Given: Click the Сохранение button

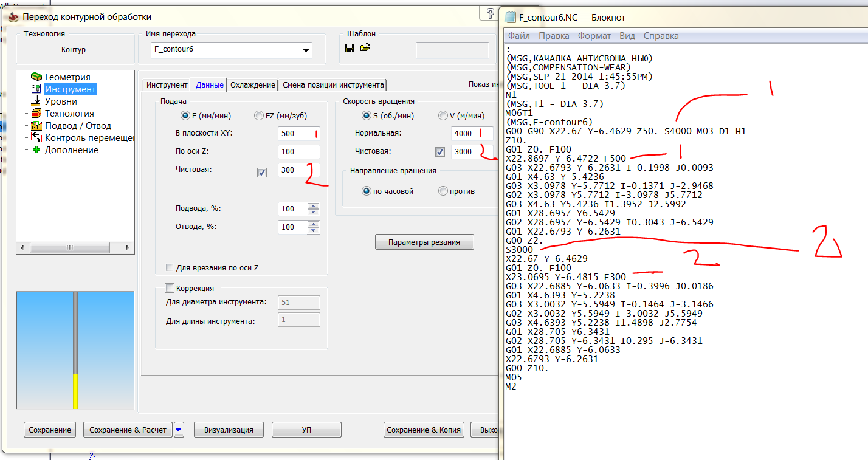Looking at the screenshot, I should point(50,430).
